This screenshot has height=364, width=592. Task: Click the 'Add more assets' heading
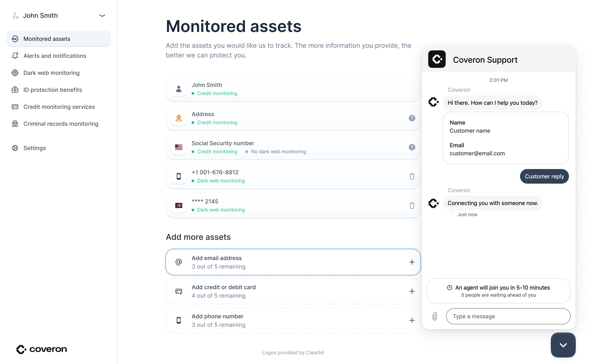tap(198, 237)
